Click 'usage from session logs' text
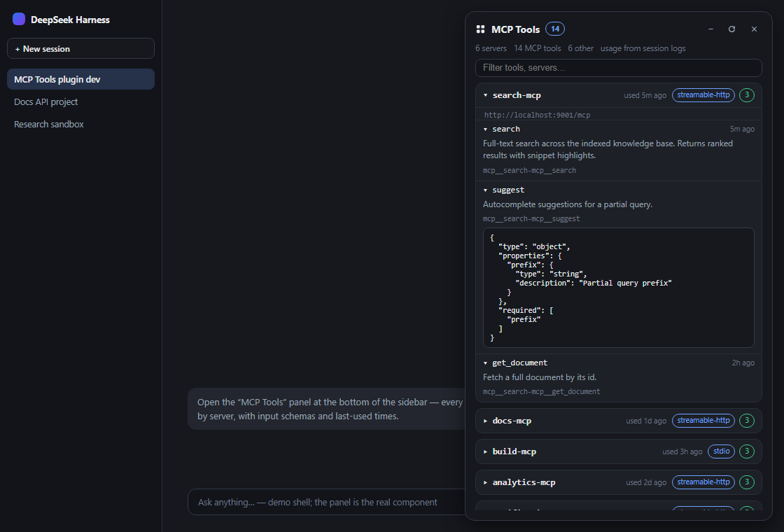The height and width of the screenshot is (532, 784). (643, 48)
